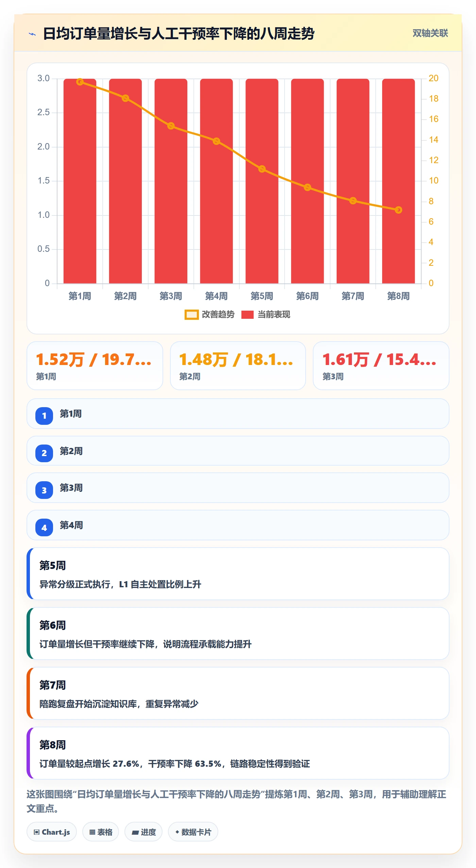Click the number 3 badge in the list
Image resolution: width=476 pixels, height=868 pixels.
pos(44,490)
